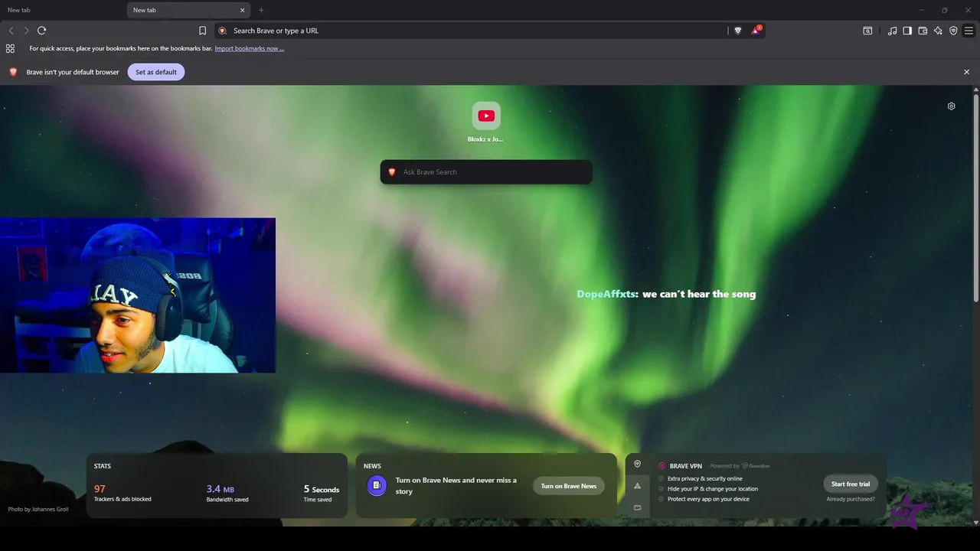
Task: Click the 97 trackers & ads blocked stat
Action: (x=122, y=493)
